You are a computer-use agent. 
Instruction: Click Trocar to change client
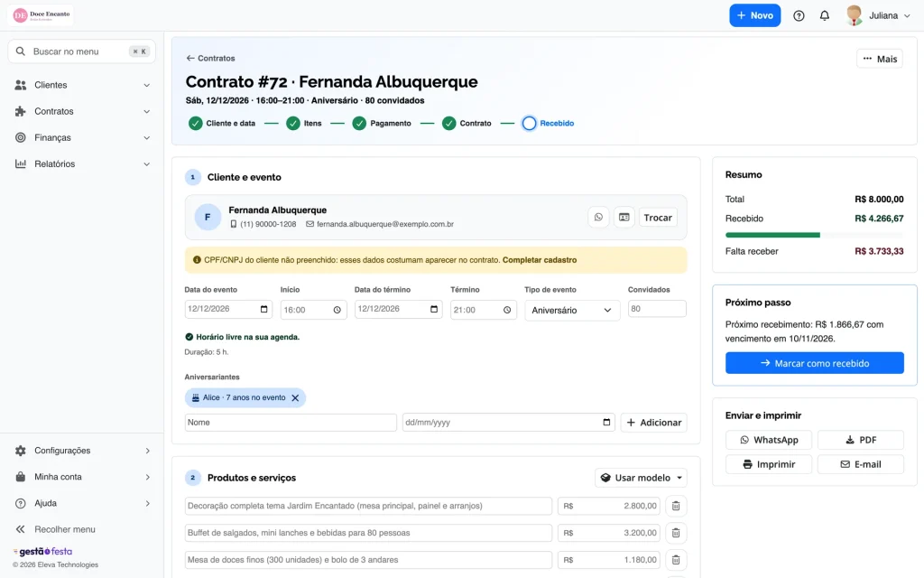[658, 218]
